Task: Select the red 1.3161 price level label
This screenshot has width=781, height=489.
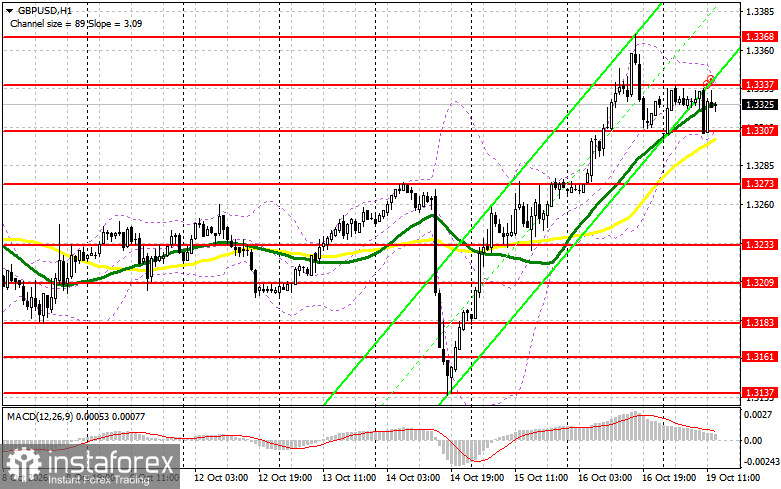Action: [x=760, y=357]
